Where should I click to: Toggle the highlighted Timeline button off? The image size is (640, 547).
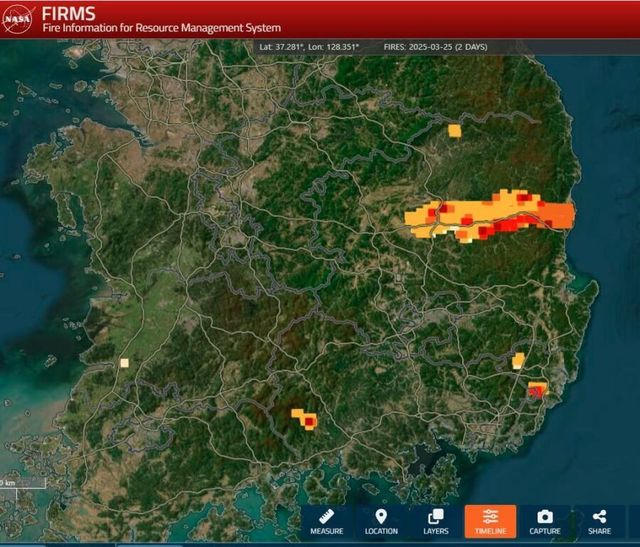click(490, 521)
